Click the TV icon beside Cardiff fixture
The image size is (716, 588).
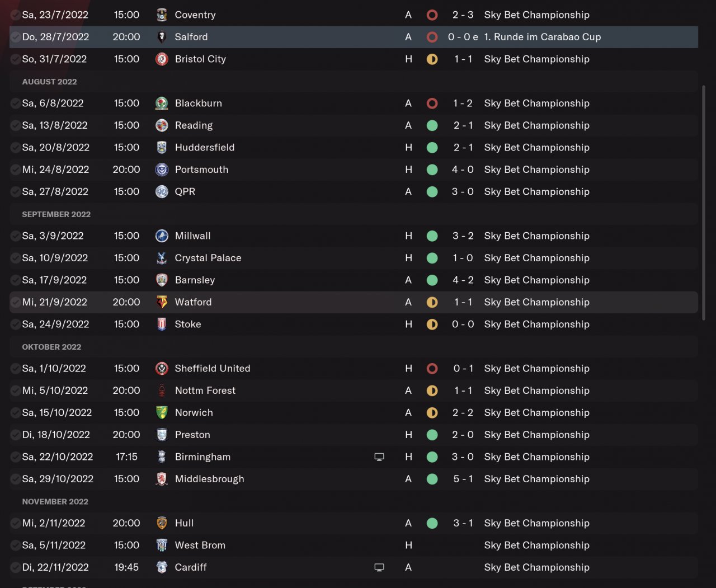(x=379, y=567)
